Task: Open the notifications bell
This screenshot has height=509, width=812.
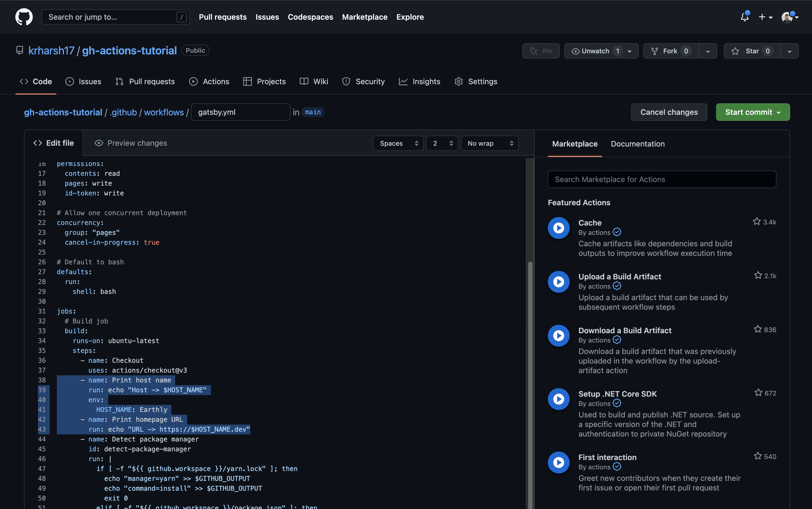Action: 745,17
